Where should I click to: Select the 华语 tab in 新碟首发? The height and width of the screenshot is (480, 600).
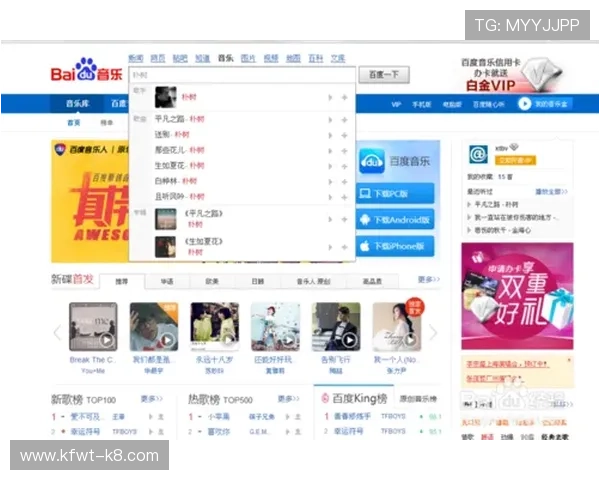click(x=167, y=281)
